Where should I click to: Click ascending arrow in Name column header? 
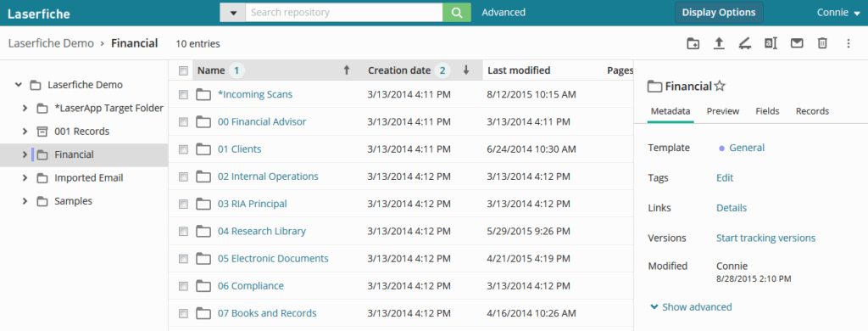point(347,70)
